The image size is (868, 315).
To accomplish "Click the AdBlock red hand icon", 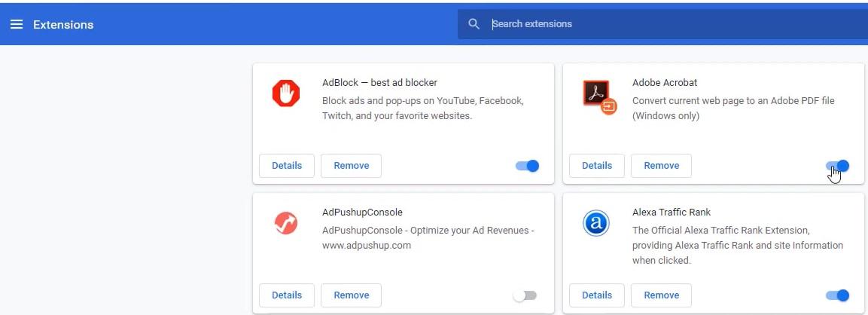I will click(x=285, y=94).
